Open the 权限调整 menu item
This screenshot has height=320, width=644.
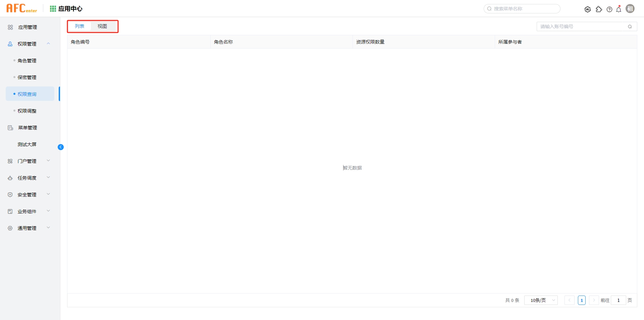27,111
